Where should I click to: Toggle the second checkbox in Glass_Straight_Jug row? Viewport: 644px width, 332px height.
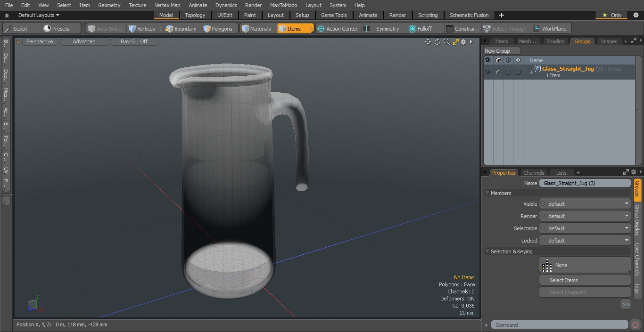(x=518, y=72)
